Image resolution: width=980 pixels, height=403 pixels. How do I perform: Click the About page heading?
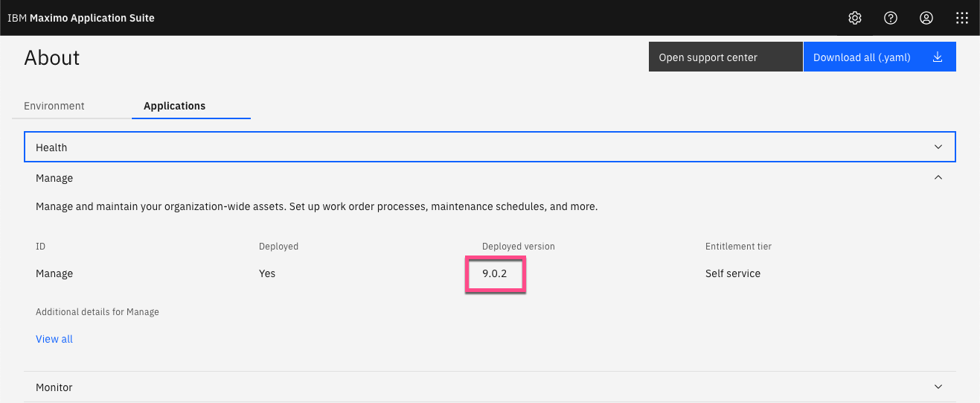[52, 58]
